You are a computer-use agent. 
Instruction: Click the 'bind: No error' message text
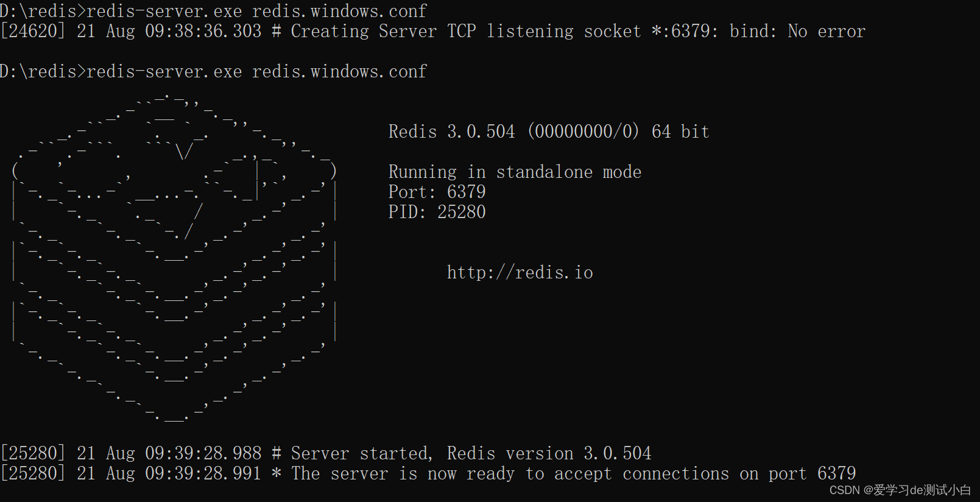pos(797,31)
